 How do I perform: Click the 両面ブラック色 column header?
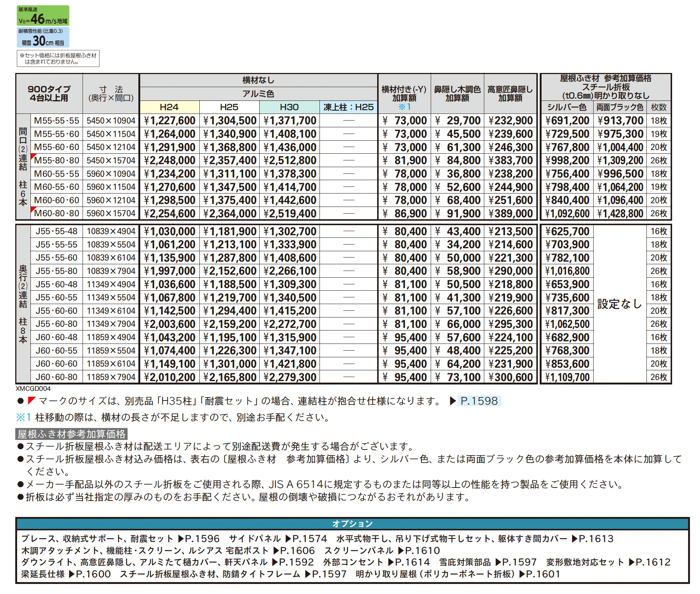tap(620, 107)
